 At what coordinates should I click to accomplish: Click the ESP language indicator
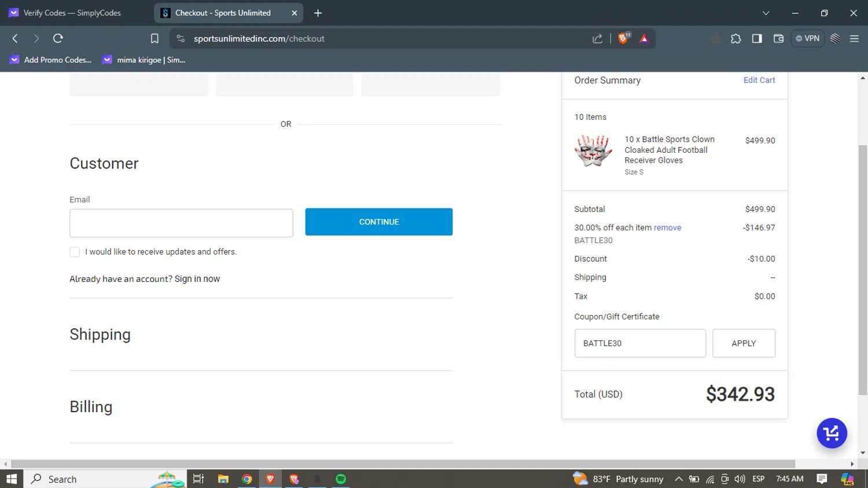click(759, 479)
